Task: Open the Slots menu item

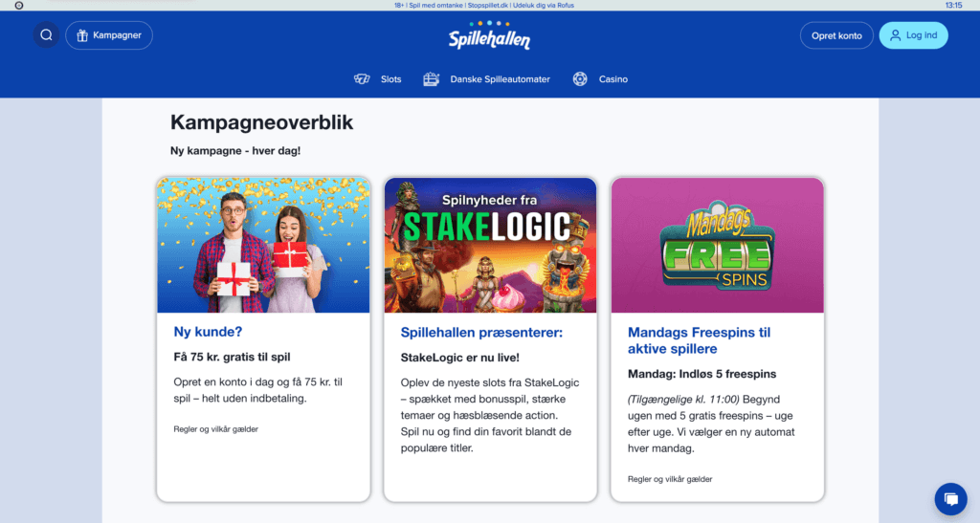Action: click(x=390, y=79)
